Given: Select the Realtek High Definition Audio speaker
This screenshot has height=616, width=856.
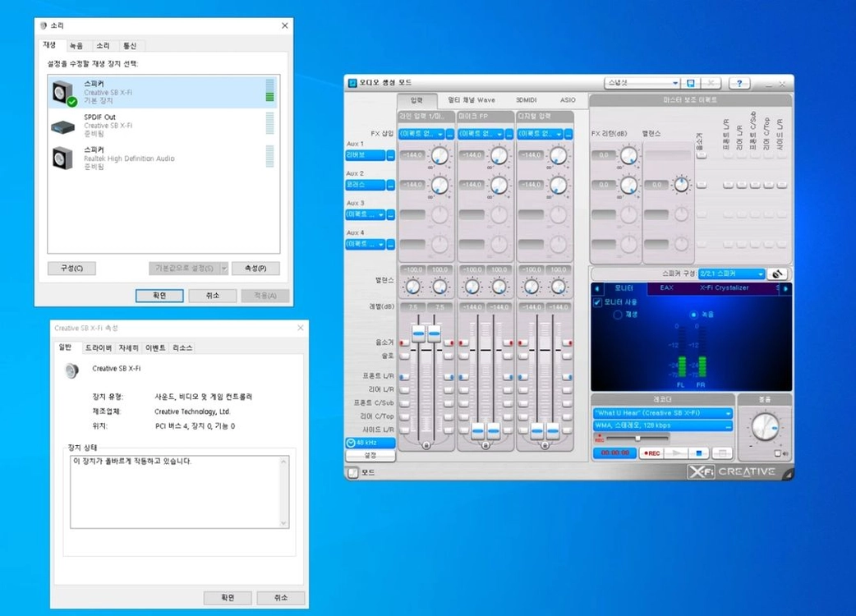Looking at the screenshot, I should 163,158.
